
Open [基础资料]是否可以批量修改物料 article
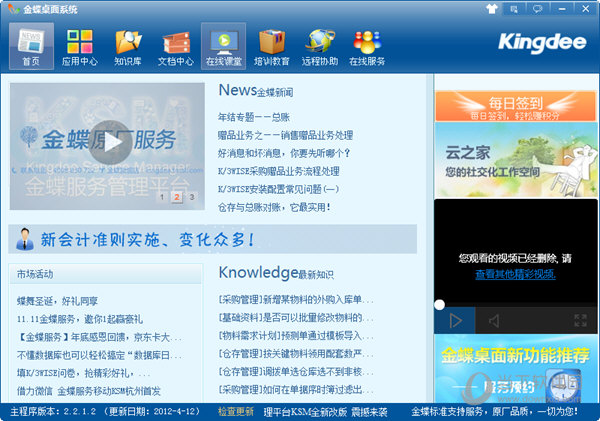[x=296, y=317]
